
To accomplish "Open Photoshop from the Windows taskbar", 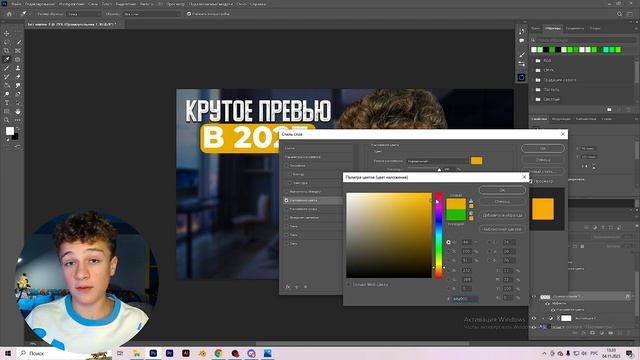I will click(x=153, y=353).
